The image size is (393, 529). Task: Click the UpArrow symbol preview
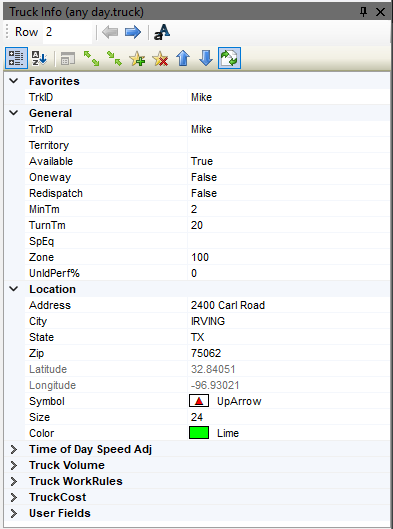coord(199,401)
